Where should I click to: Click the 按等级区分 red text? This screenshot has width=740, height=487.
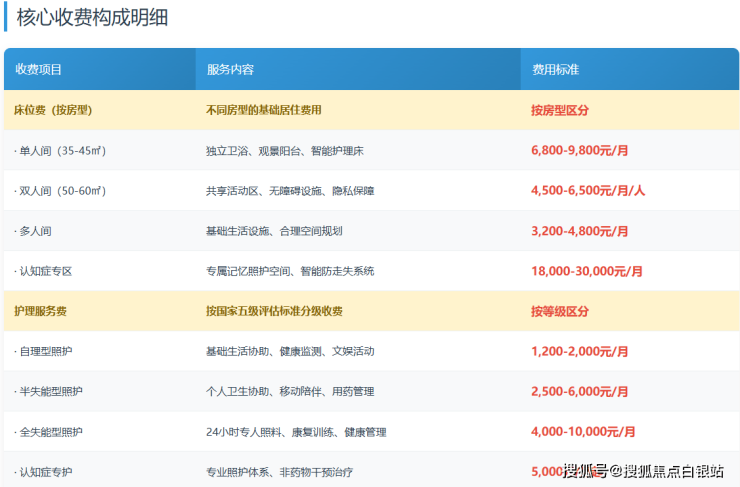pos(561,311)
